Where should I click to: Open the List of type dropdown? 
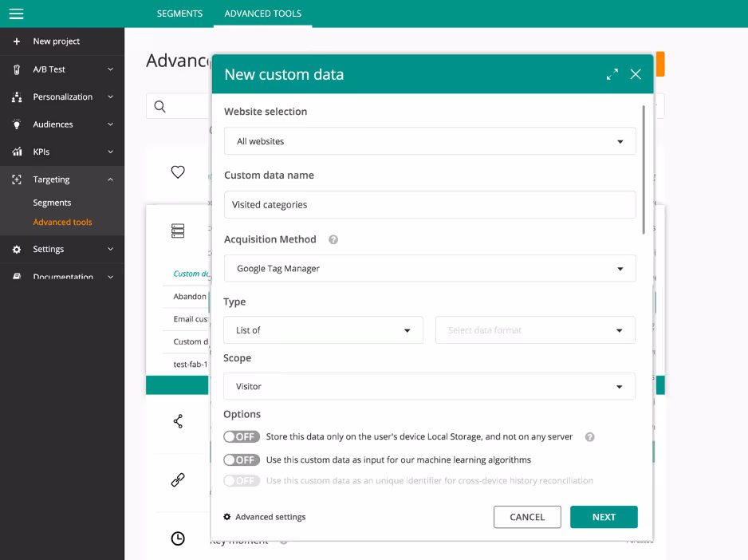click(x=323, y=330)
